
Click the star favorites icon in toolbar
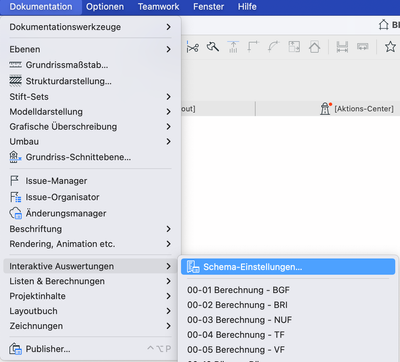390,47
